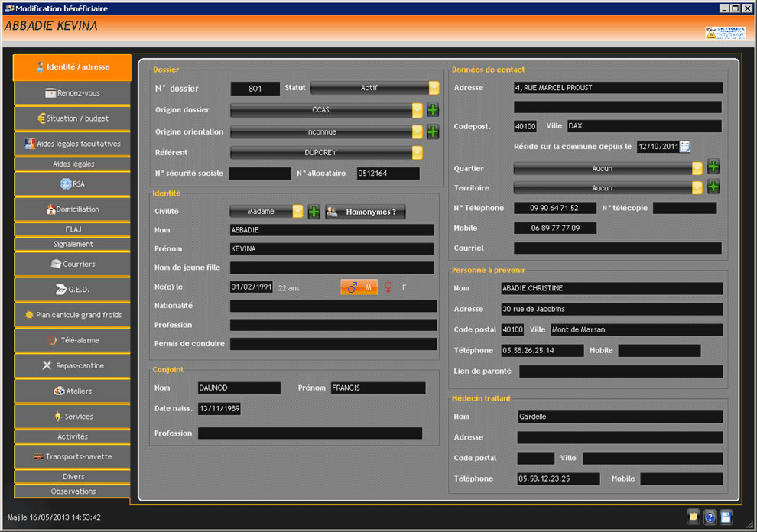Click green plus next to Civilité
The width and height of the screenshot is (757, 532).
314,212
